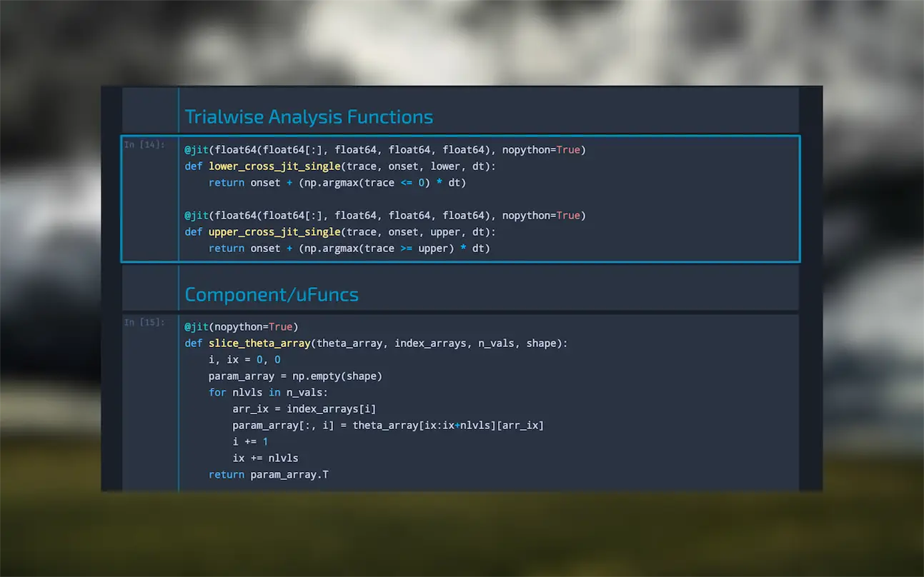
Task: Click the lower_cross_jit_single function name
Action: coord(274,166)
